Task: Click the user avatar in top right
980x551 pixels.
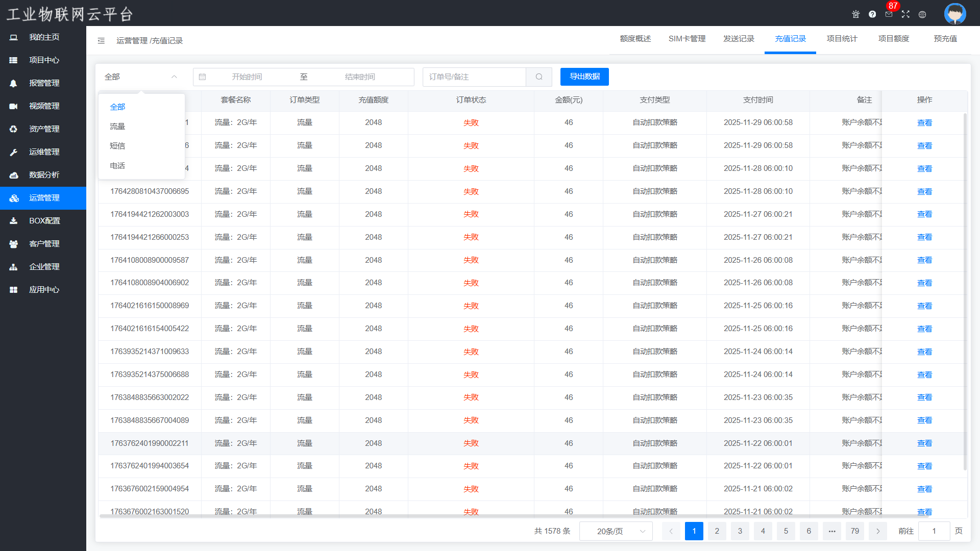Action: [x=954, y=14]
